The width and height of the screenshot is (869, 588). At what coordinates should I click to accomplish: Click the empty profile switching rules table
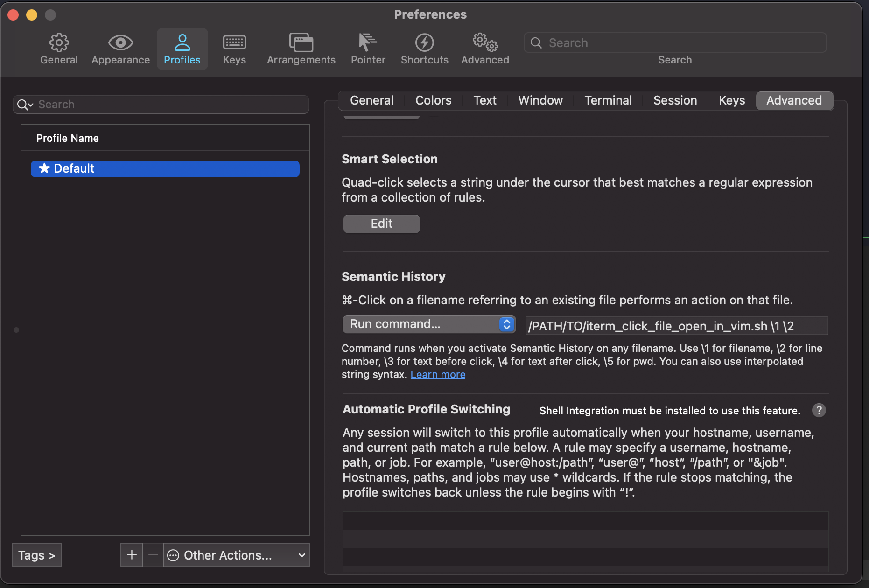click(x=585, y=541)
